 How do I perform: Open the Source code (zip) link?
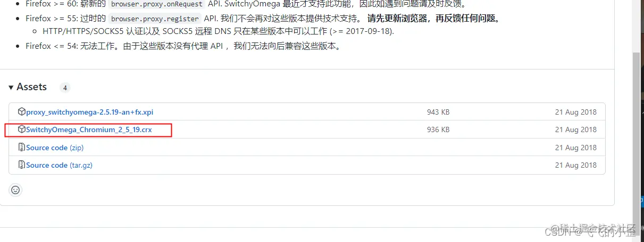click(x=55, y=148)
